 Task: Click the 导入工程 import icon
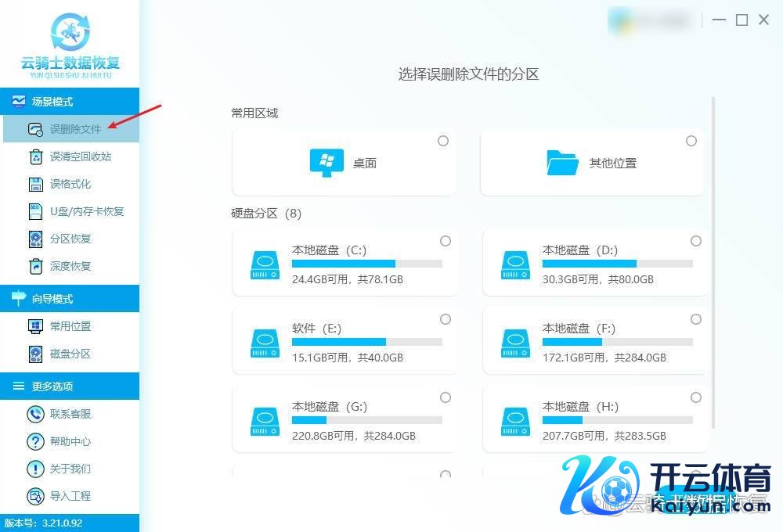(x=35, y=496)
